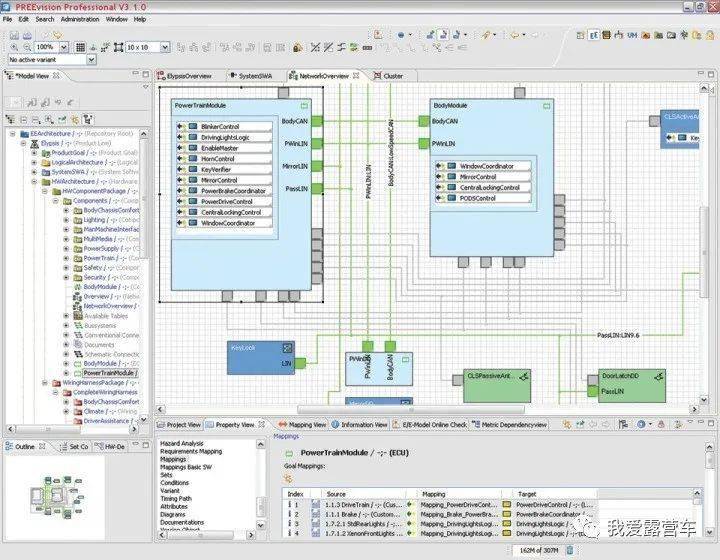Select Requirements Mapping in the property list
The image size is (720, 560).
point(191,451)
